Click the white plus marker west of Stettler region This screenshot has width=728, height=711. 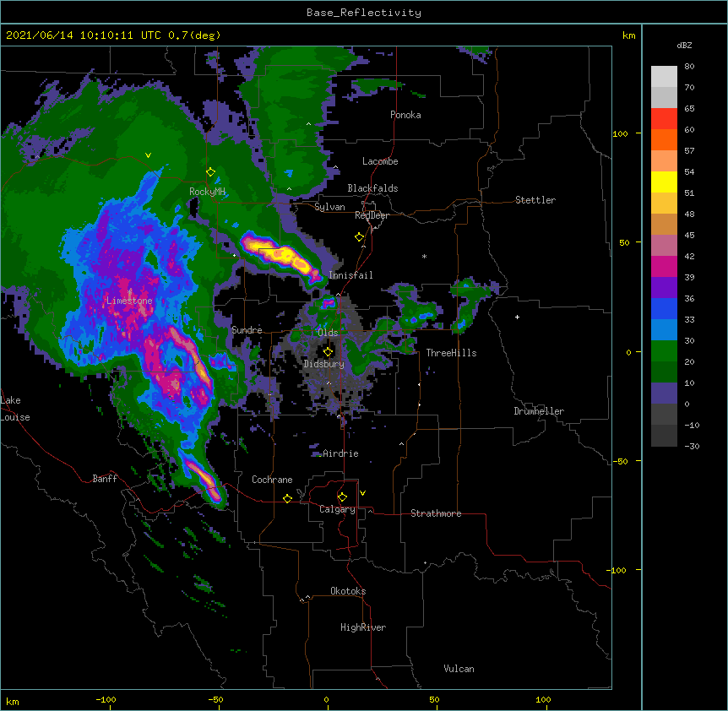coord(517,317)
